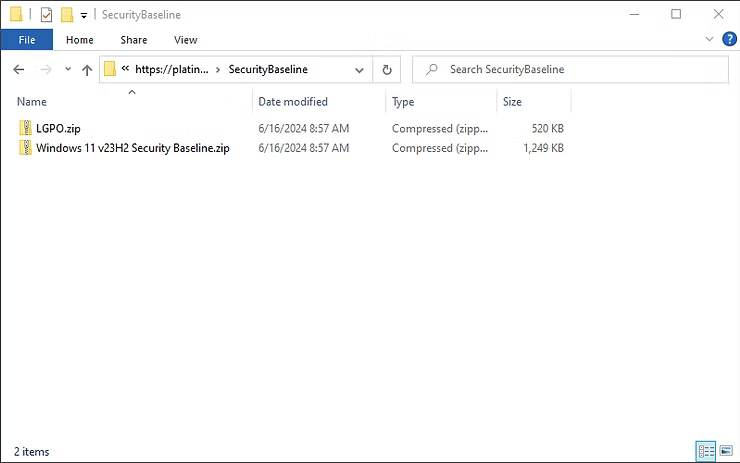740x463 pixels.
Task: Open the Customize Quick Access Toolbar dropdown
Action: click(x=84, y=15)
